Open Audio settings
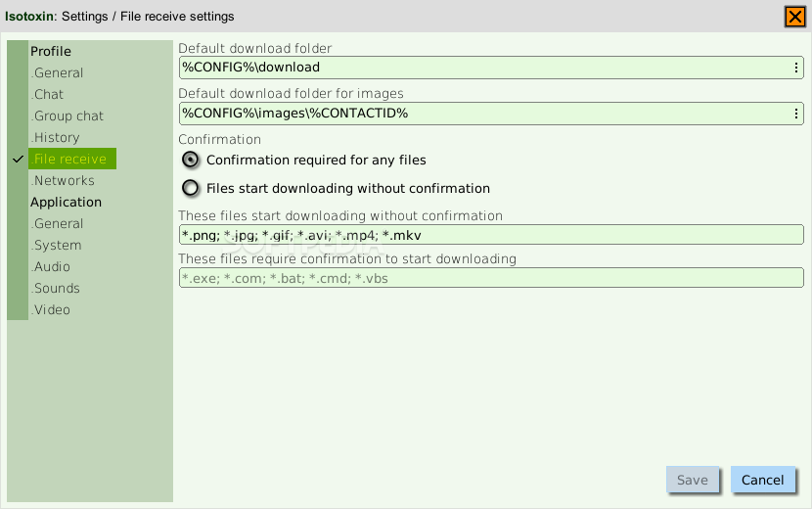 click(51, 266)
